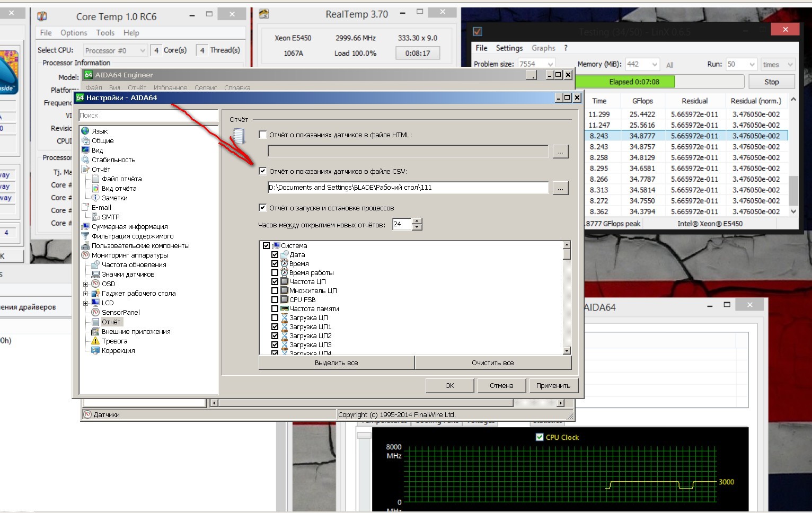Open the Core Temp Tools menu

(105, 33)
